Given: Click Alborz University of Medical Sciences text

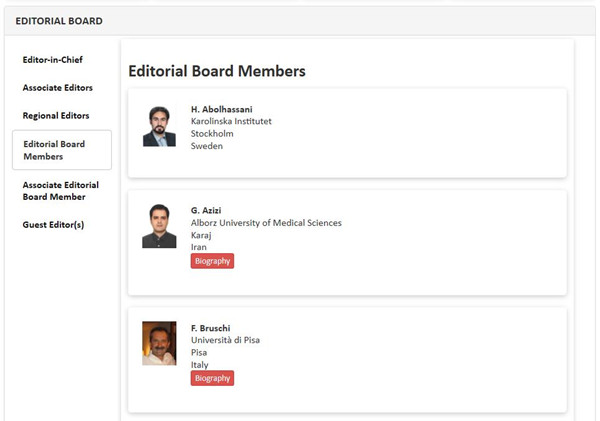Looking at the screenshot, I should 266,223.
